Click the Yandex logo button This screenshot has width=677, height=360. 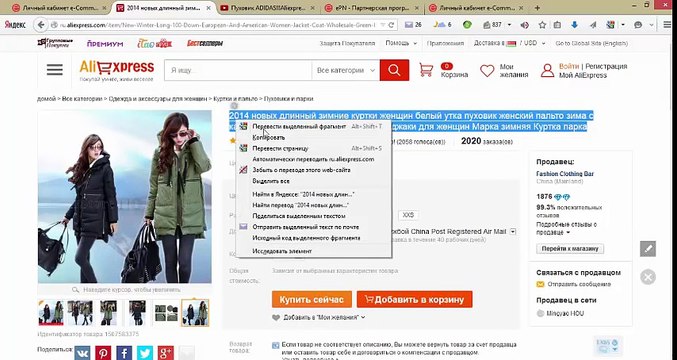[15, 25]
